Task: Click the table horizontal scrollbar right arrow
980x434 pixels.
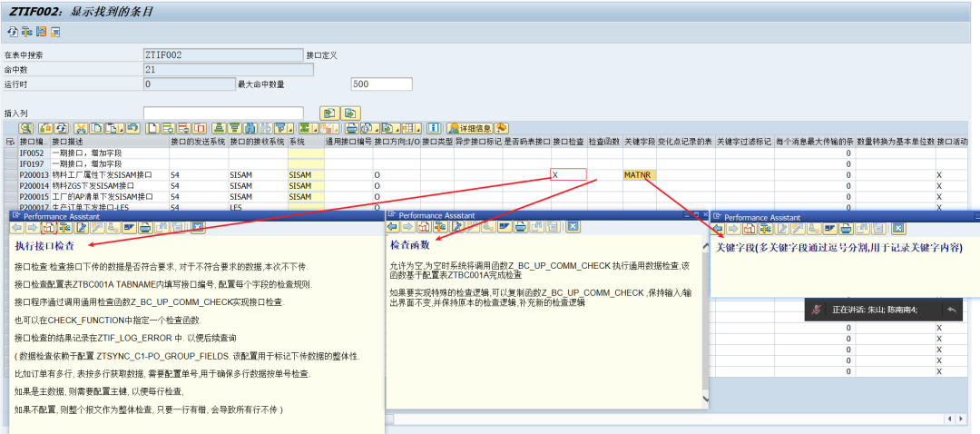Action: 962,419
